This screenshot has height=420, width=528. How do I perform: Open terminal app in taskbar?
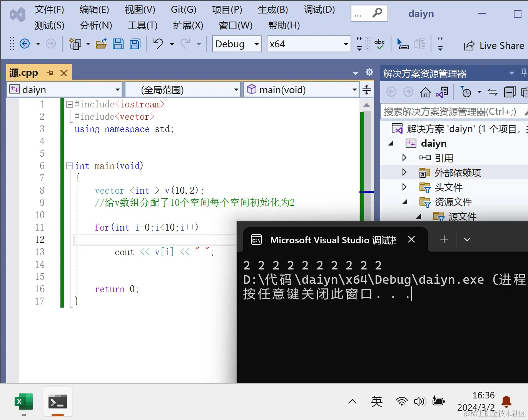coord(58,402)
